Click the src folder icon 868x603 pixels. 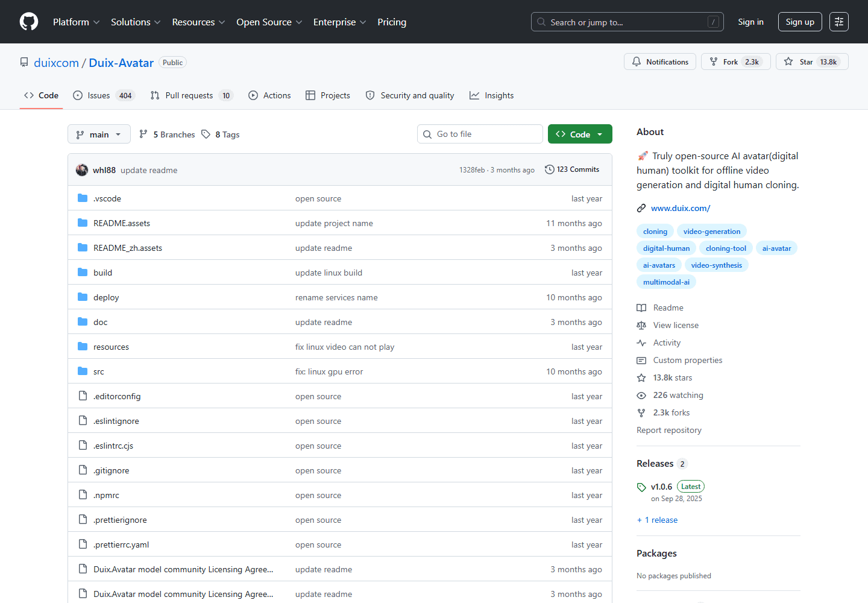tap(83, 371)
